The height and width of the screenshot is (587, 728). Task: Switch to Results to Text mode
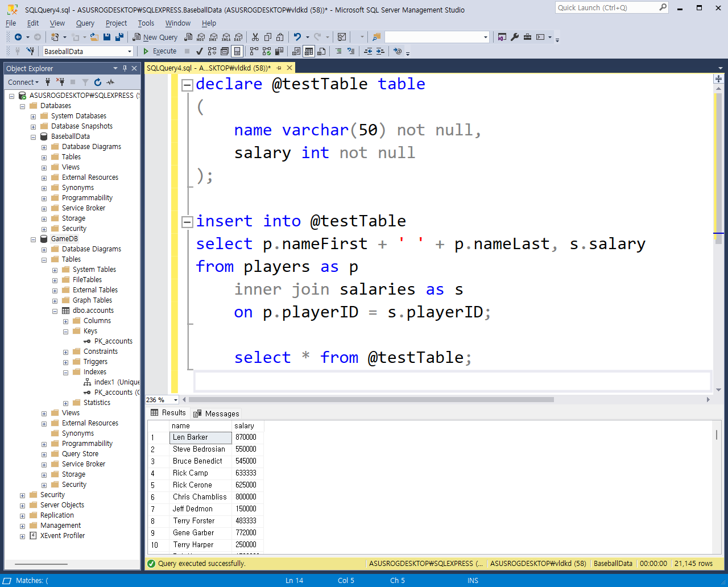pos(296,51)
